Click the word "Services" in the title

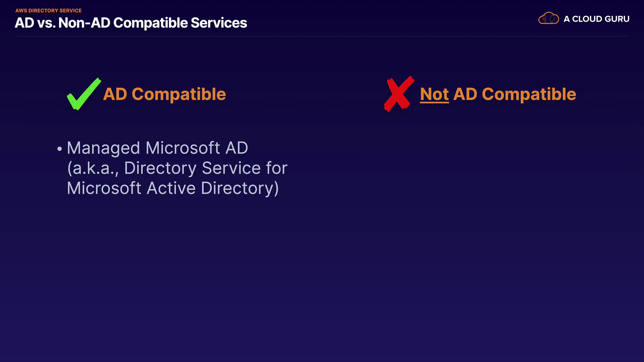pyautogui.click(x=219, y=23)
